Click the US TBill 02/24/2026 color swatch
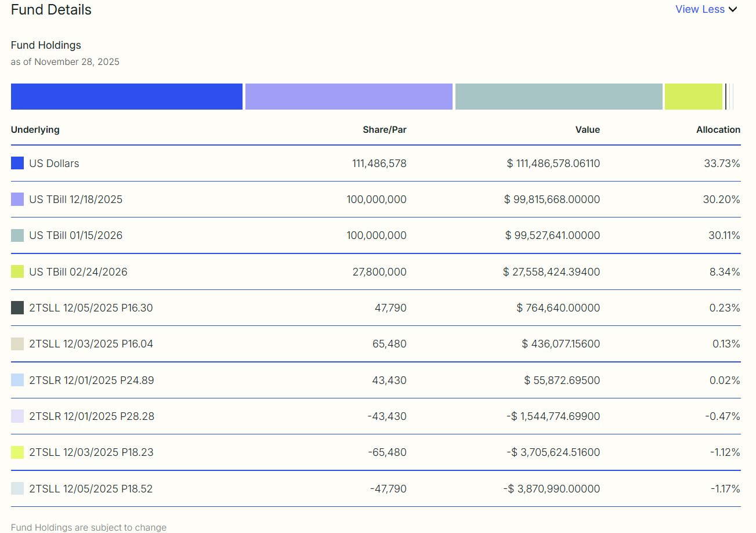The width and height of the screenshot is (756, 533). coord(17,271)
